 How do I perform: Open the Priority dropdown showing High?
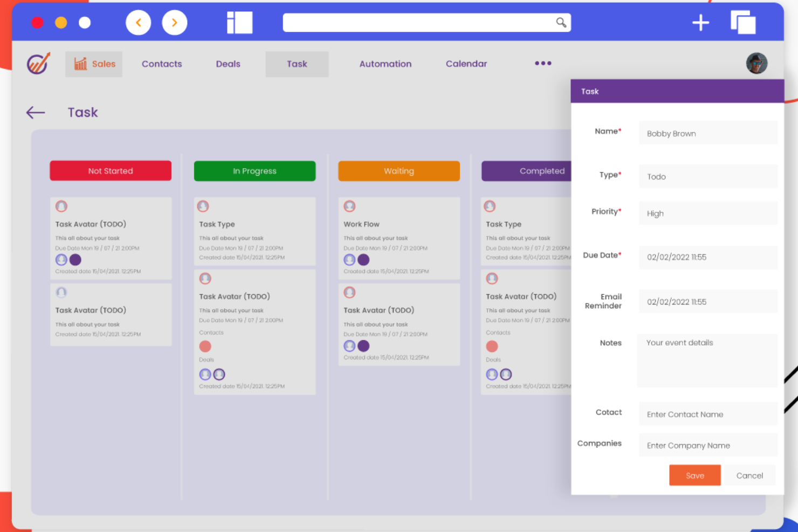tap(708, 213)
